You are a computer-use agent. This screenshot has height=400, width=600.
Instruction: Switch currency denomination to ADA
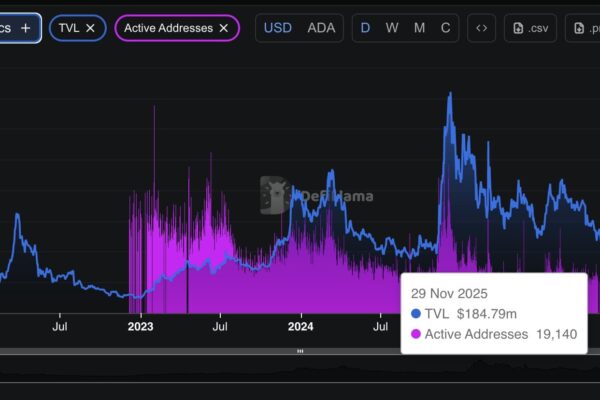321,28
